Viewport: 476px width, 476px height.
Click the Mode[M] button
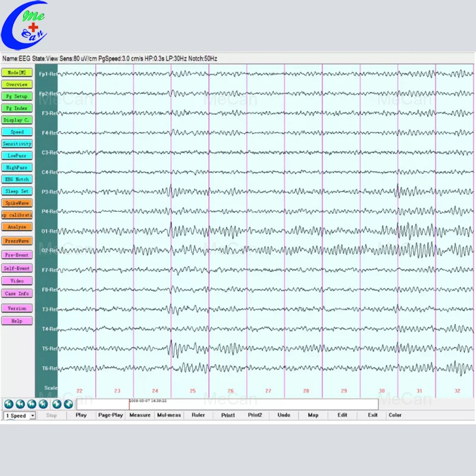17,73
